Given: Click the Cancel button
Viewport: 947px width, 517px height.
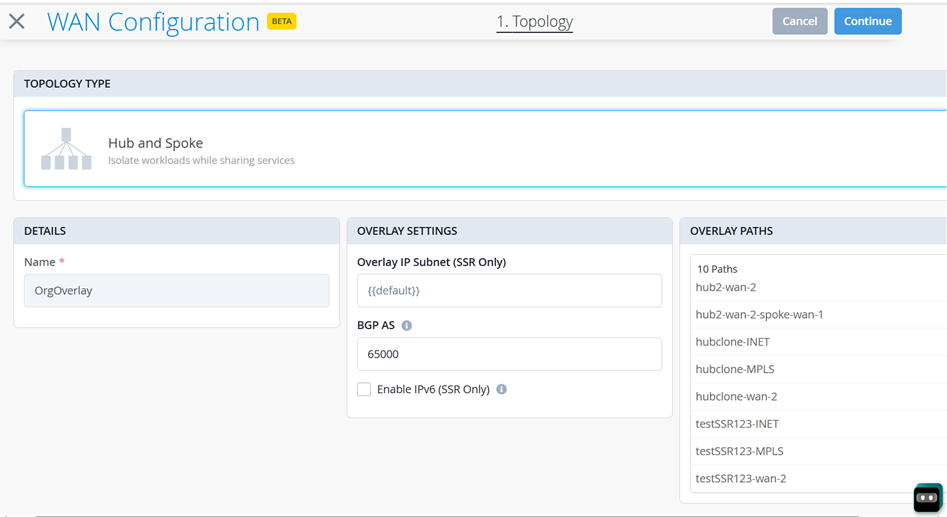Looking at the screenshot, I should pos(800,21).
